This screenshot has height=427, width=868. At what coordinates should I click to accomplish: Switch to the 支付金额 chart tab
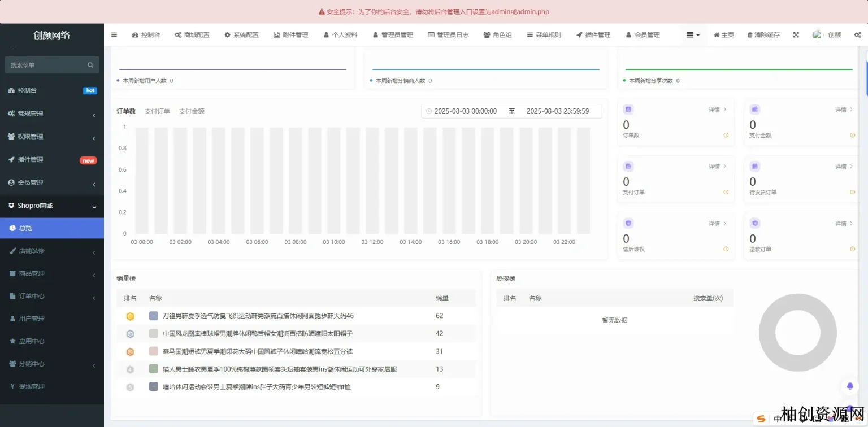pos(192,111)
